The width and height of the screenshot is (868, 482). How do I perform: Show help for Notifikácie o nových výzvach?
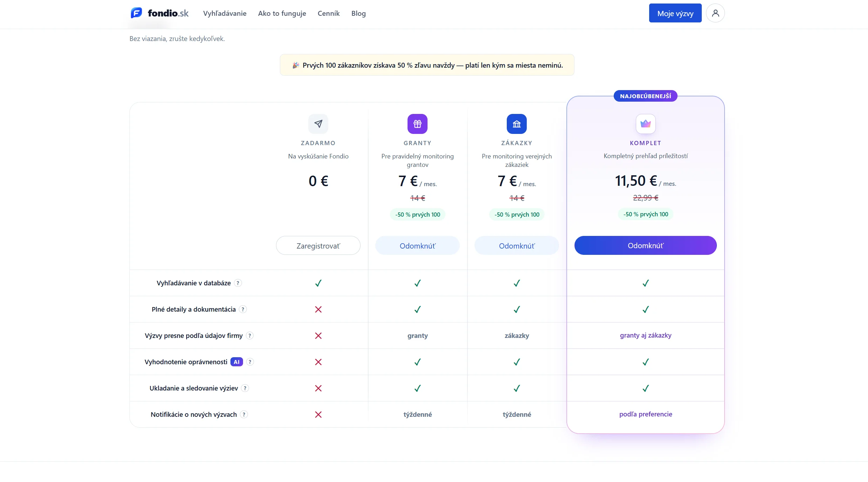click(244, 414)
